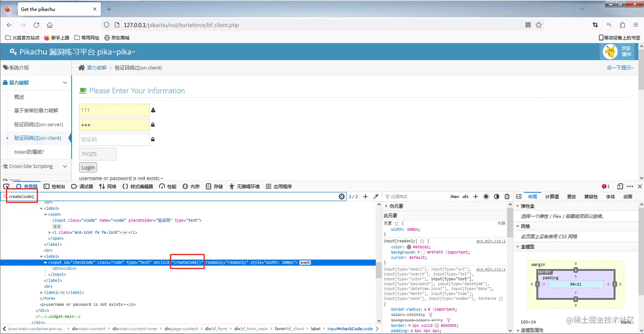Screen dimensions: 644x334
Task: Switch to the 字体 fonts tab
Action: coord(610,197)
